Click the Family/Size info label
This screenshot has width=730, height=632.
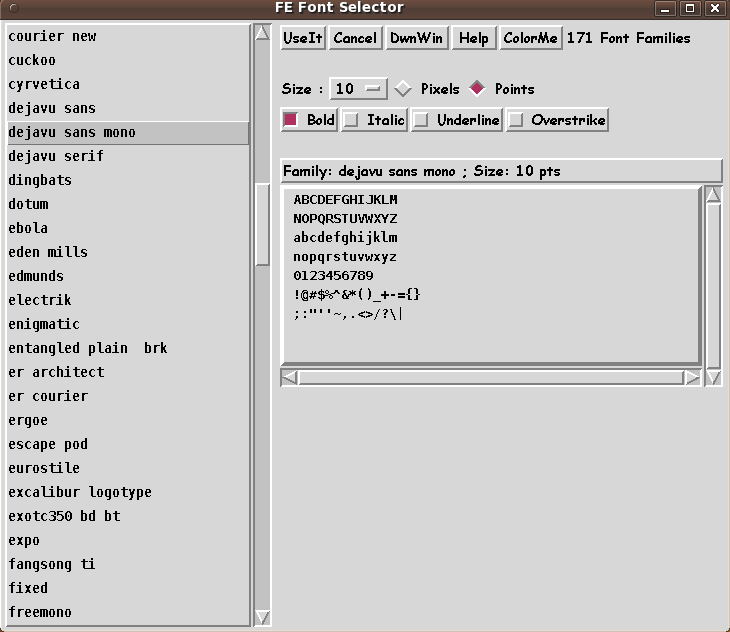tap(501, 171)
